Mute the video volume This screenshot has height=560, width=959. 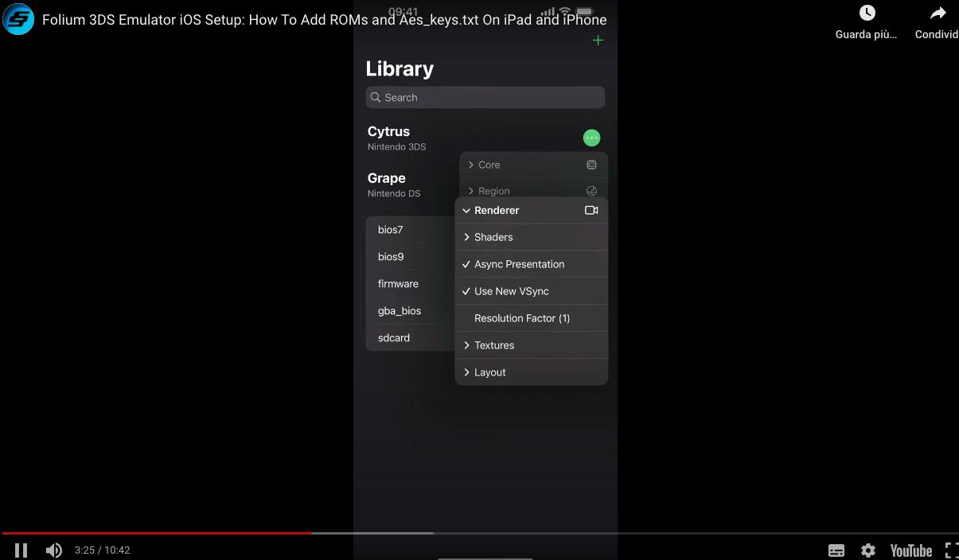click(x=54, y=550)
